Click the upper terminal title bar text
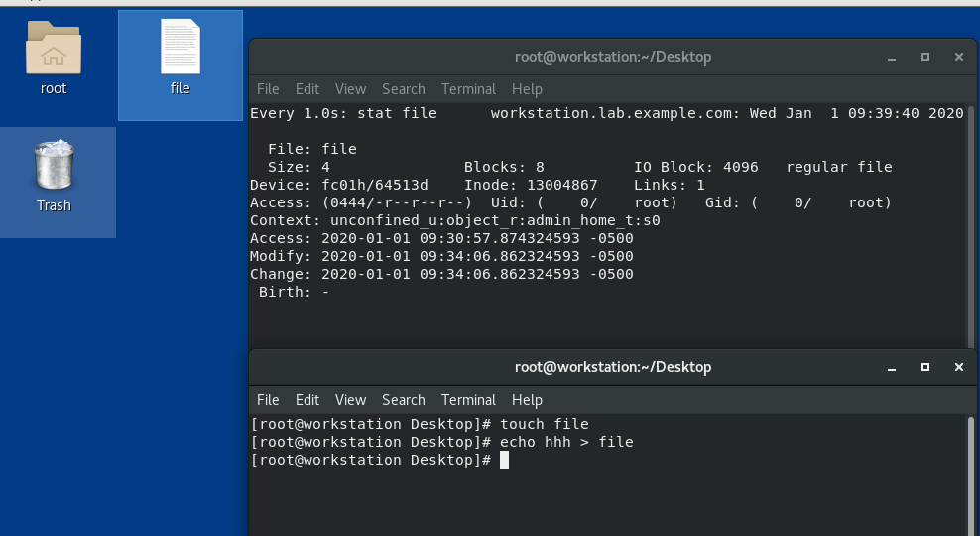Image resolution: width=980 pixels, height=536 pixels. [x=613, y=57]
